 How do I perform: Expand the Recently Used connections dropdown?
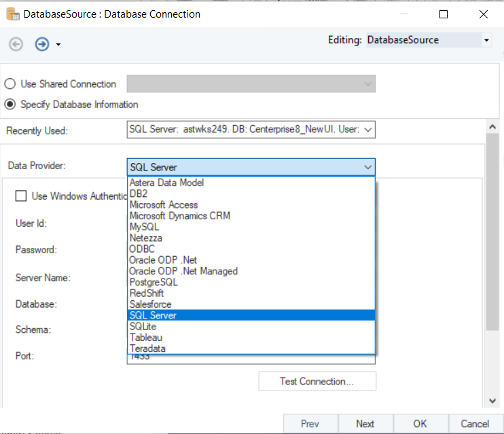point(367,129)
